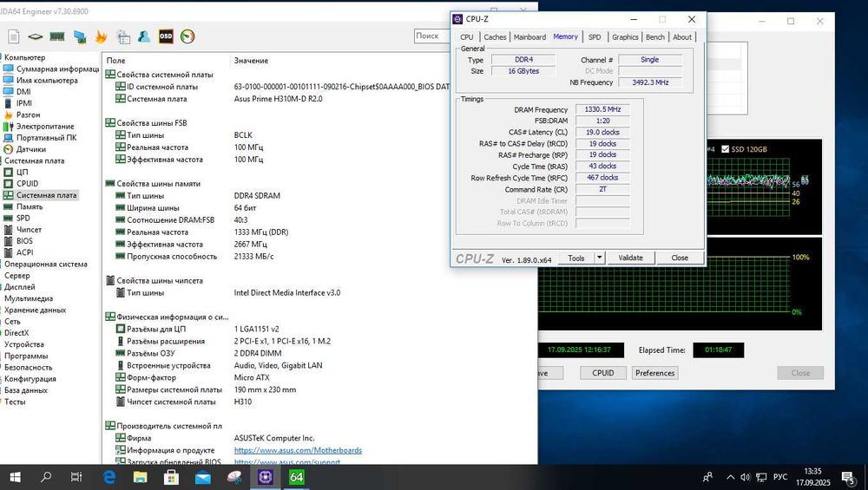
Task: Select BIOS in the sidebar tree
Action: [x=24, y=241]
